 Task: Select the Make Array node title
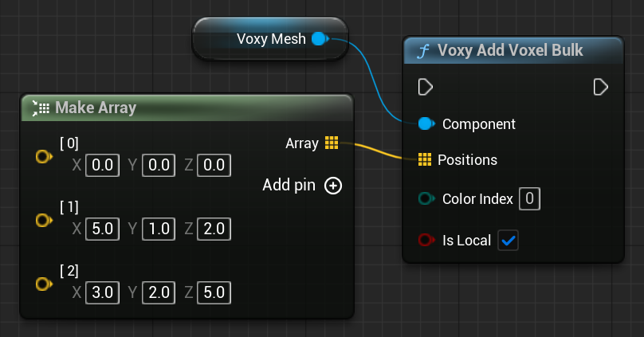(96, 108)
